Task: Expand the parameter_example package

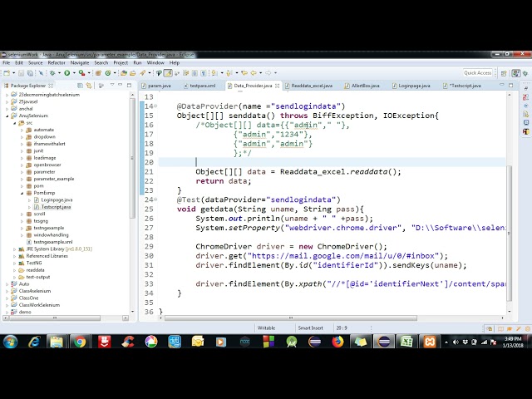Action: (22, 179)
